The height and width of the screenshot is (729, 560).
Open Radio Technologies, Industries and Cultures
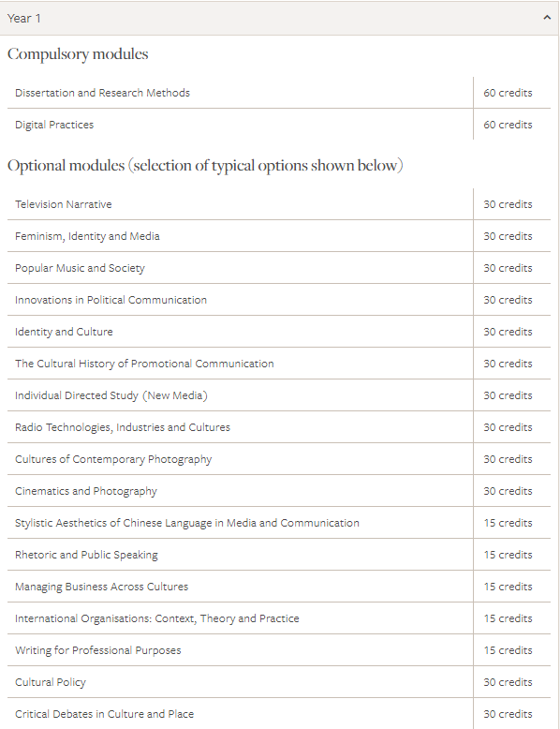(123, 427)
